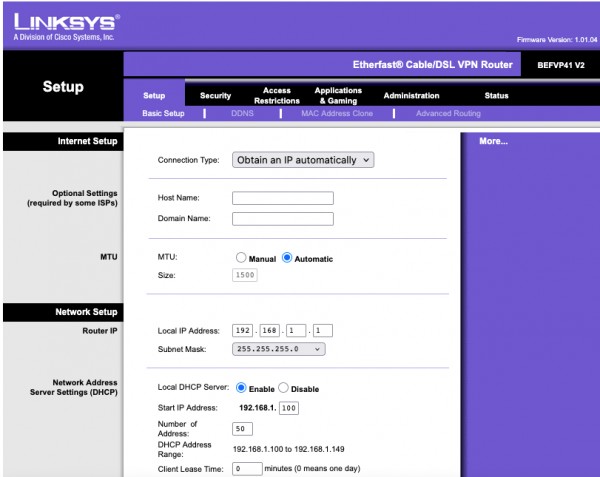Click the More... help link
600x477 pixels.
coord(494,142)
